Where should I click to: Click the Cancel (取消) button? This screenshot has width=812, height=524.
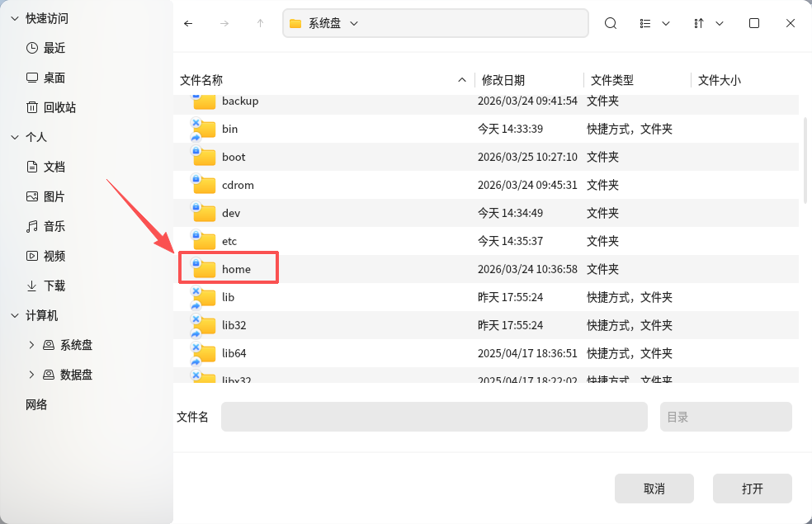654,489
